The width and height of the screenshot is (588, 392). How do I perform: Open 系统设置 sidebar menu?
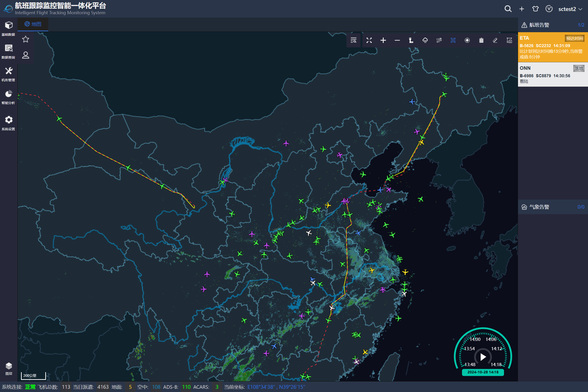(8, 123)
